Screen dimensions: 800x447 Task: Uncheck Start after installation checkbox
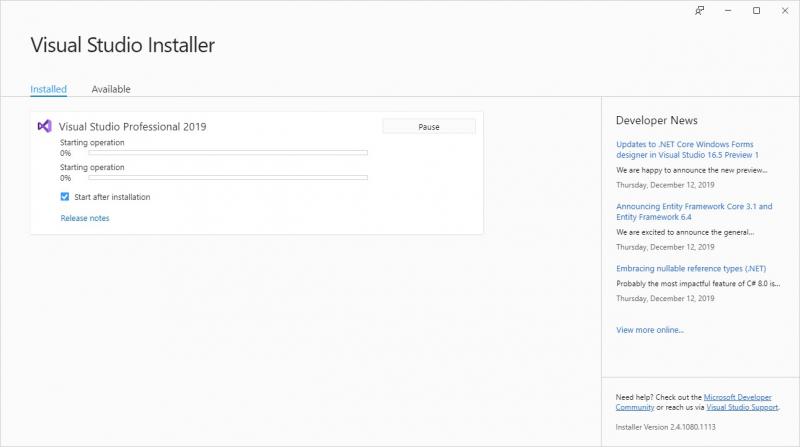pos(65,196)
